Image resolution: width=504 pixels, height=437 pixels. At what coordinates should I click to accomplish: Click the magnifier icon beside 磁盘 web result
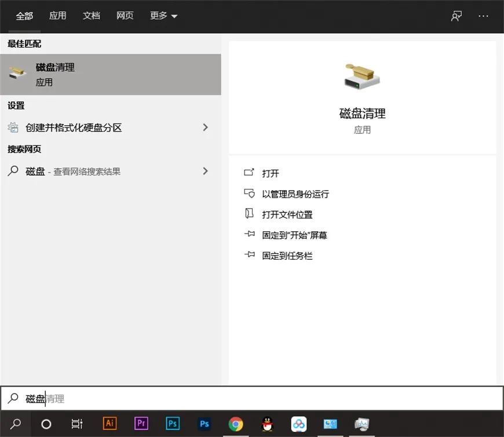[13, 171]
